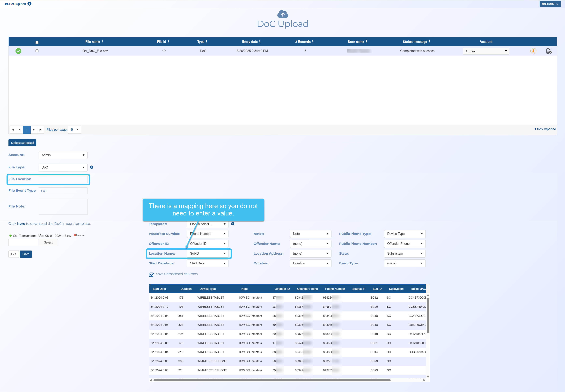Open the Public Phone Type dropdown
This screenshot has width=565, height=392.
tap(404, 234)
